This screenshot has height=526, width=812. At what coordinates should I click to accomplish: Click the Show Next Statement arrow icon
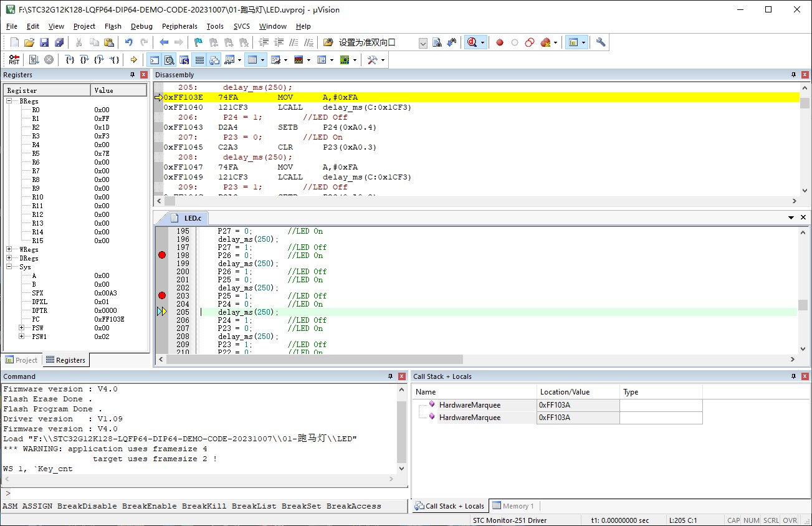click(133, 60)
